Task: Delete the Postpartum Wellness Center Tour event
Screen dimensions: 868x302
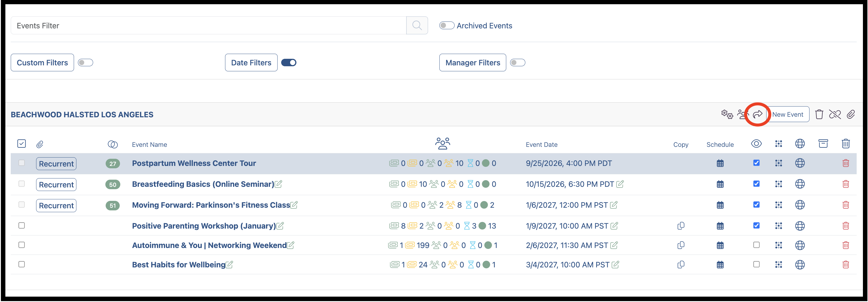Action: tap(845, 163)
